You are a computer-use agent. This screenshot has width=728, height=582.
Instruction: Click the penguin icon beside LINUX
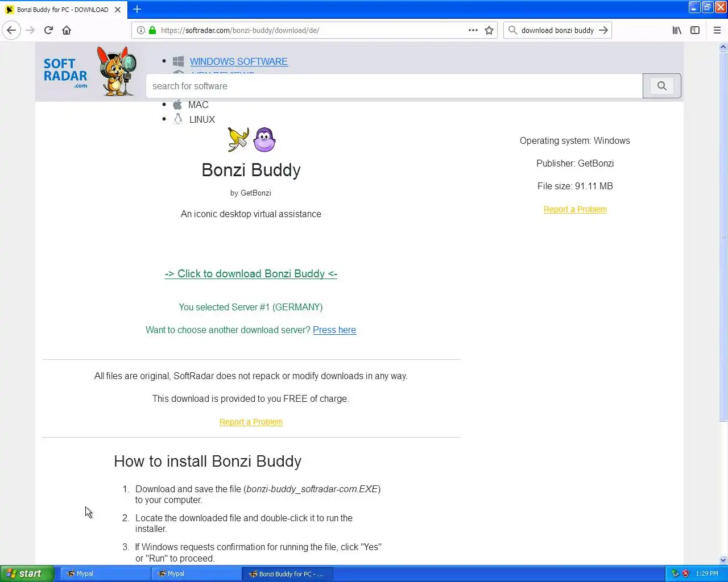(x=178, y=119)
